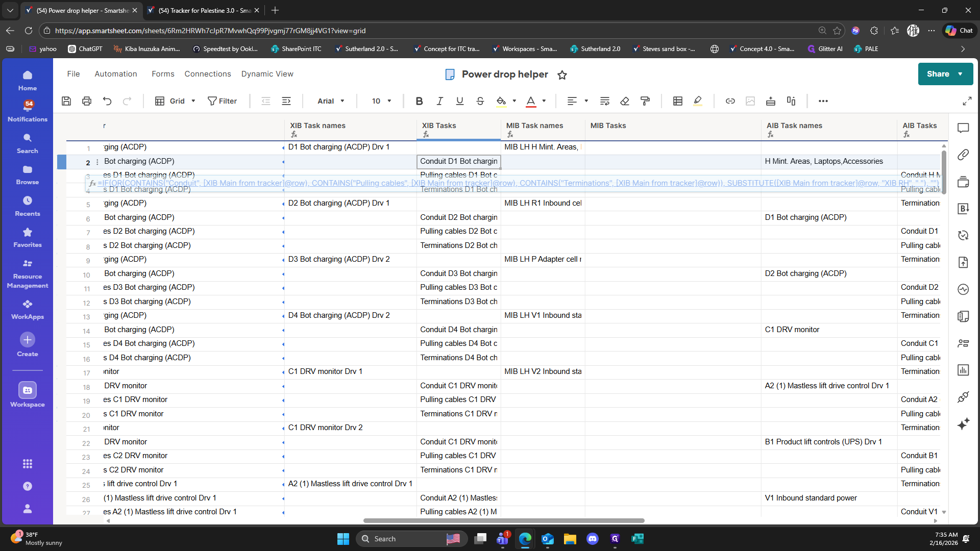The image size is (980, 551).
Task: Favorite the sheet with the star icon
Action: tap(562, 75)
